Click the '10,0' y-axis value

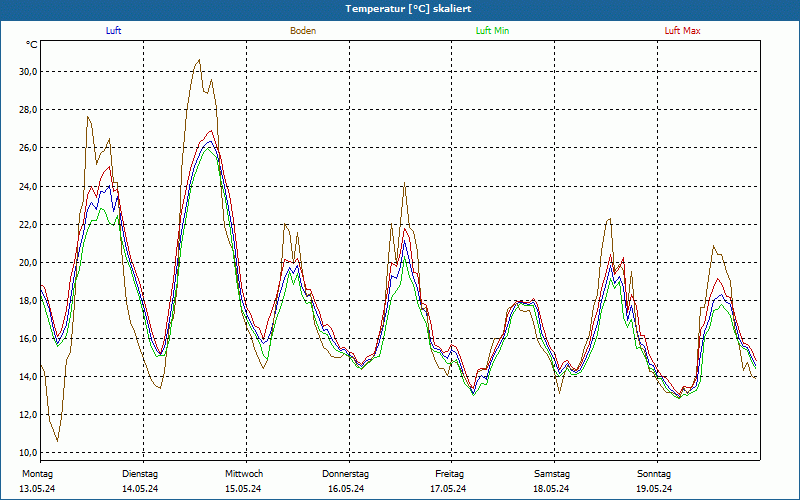(x=28, y=453)
